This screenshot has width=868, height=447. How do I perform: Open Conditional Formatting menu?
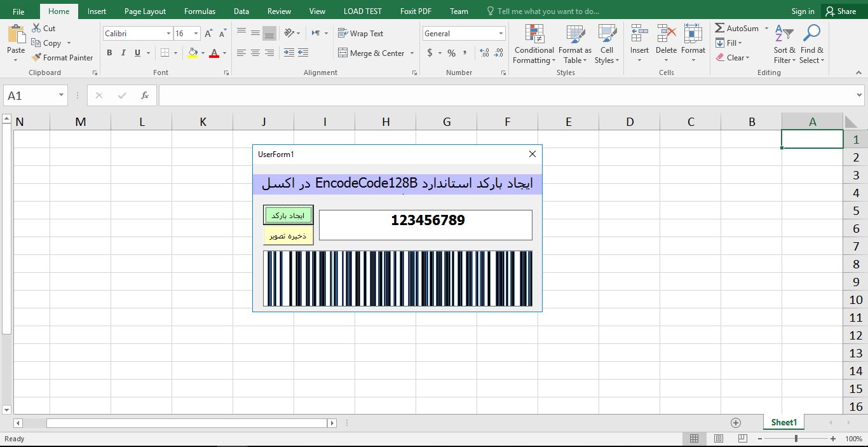point(534,45)
